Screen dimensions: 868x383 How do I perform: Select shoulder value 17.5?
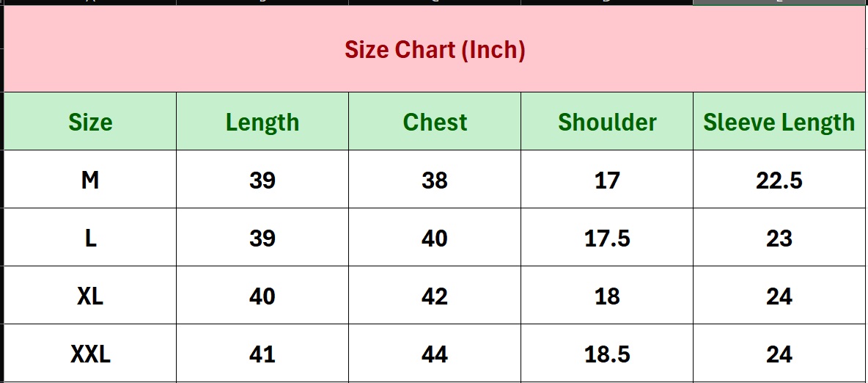pyautogui.click(x=607, y=238)
